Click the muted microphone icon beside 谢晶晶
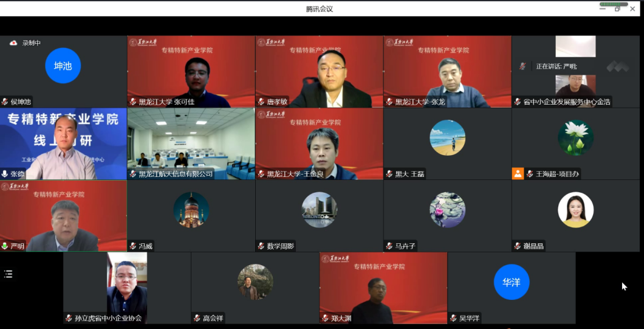The image size is (644, 329). click(518, 246)
